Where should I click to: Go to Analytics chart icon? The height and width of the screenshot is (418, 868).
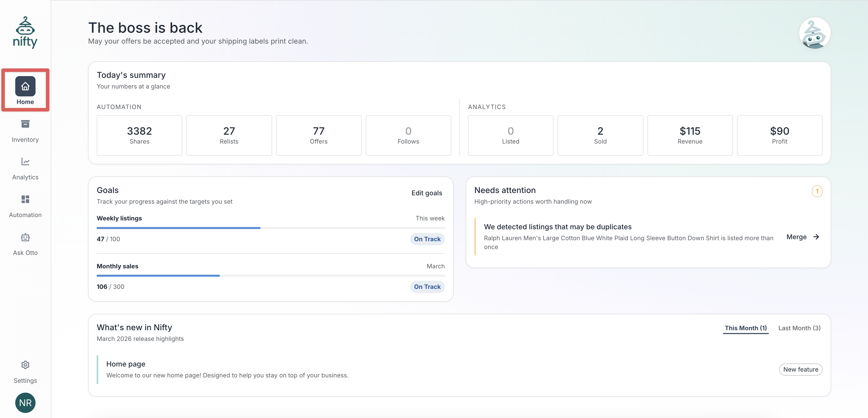tap(25, 162)
